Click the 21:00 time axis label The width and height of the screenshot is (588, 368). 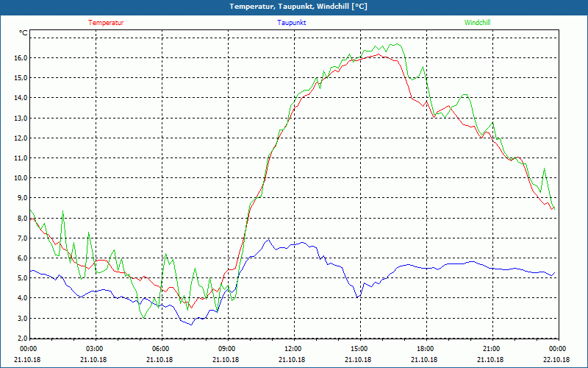coord(492,349)
